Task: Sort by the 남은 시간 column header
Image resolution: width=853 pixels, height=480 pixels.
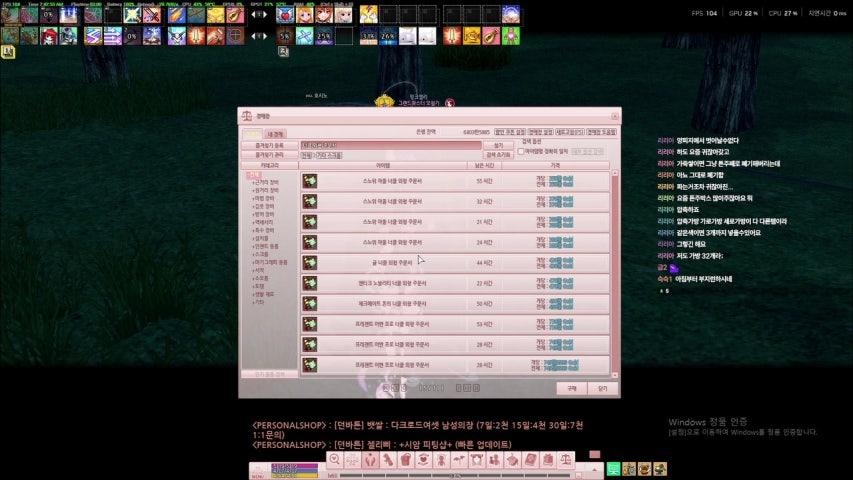Action: [x=484, y=165]
